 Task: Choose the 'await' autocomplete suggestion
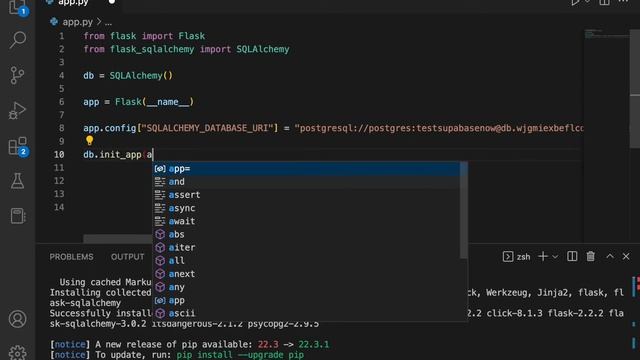pos(307,221)
